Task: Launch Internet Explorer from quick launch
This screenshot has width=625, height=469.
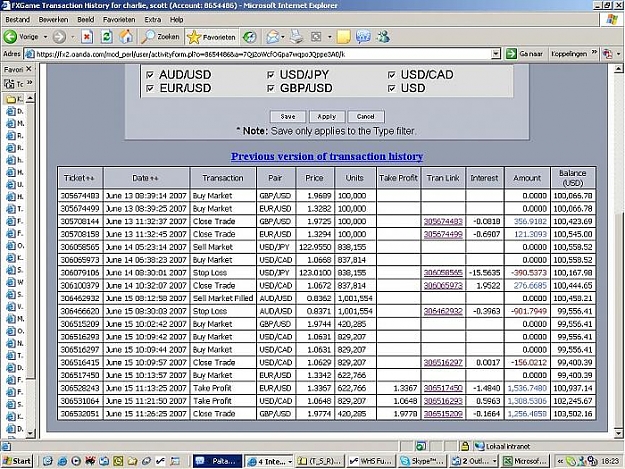Action: (x=62, y=461)
